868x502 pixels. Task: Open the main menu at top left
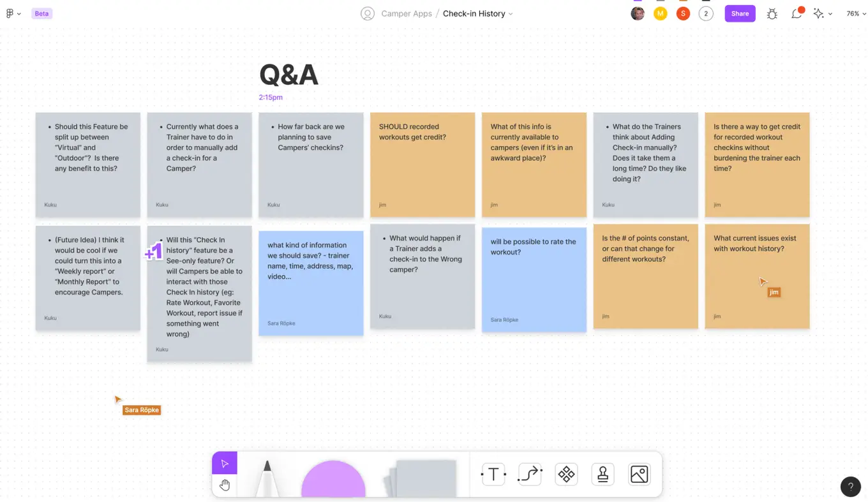(x=13, y=13)
